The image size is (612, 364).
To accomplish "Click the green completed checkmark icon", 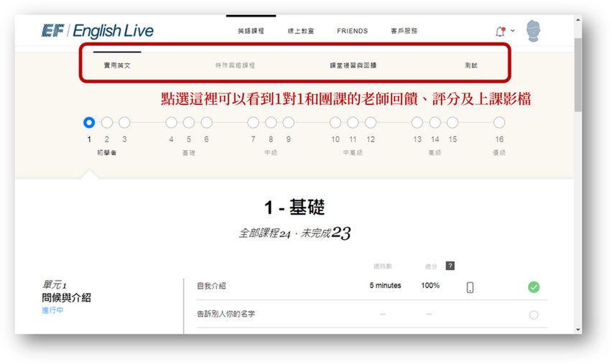I will coord(533,287).
